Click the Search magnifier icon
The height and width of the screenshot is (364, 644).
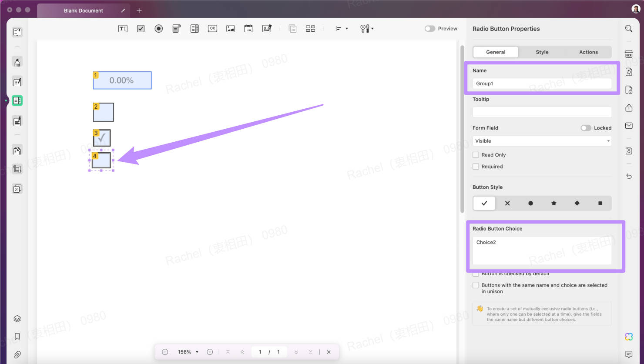629,29
